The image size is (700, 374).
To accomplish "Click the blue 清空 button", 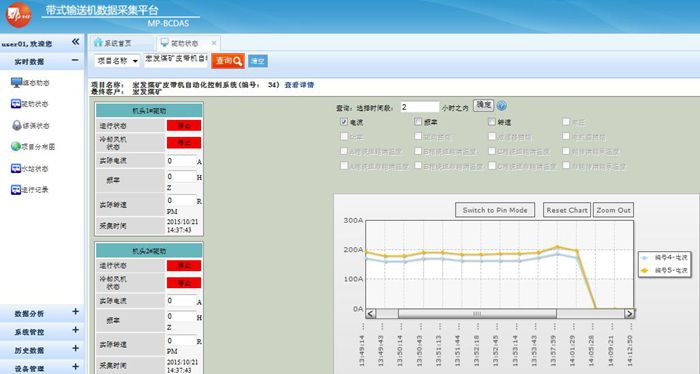I will pos(258,61).
